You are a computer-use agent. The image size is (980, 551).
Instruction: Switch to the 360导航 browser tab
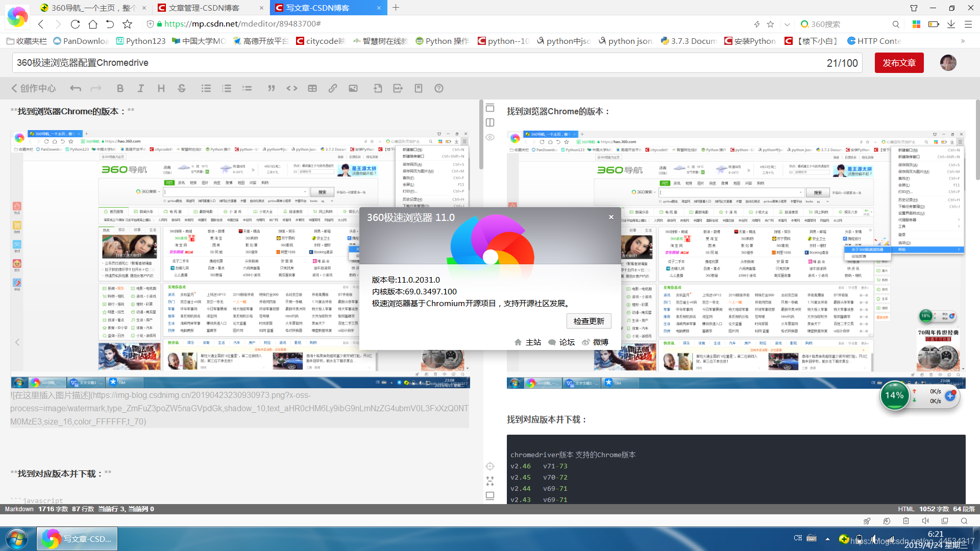pos(93,8)
